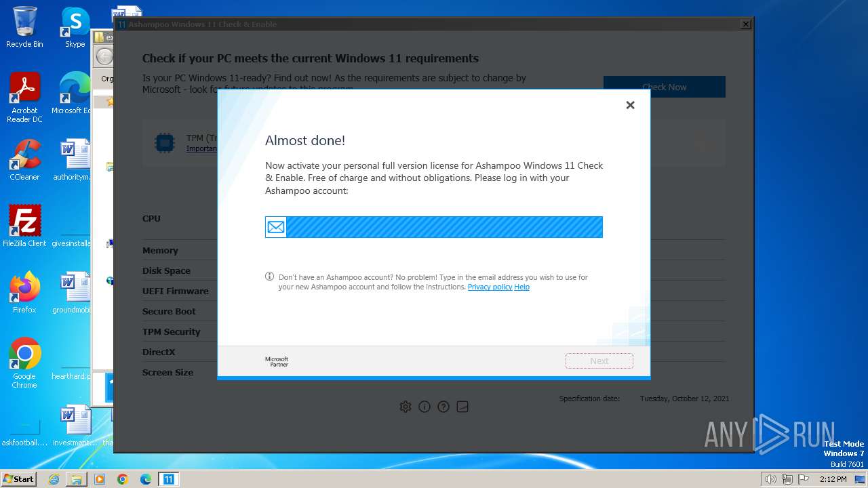This screenshot has height=488, width=868.
Task: Click the TPM chip icon
Action: pos(164,142)
